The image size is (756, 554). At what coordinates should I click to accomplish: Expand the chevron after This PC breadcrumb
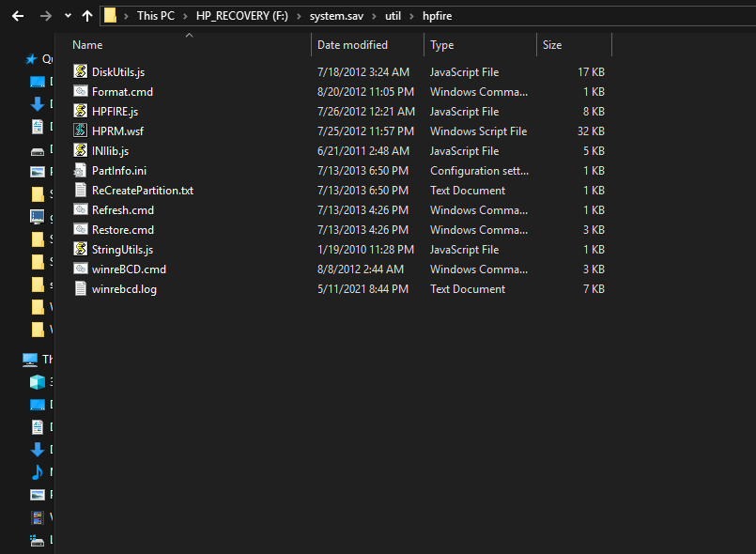[x=185, y=16]
